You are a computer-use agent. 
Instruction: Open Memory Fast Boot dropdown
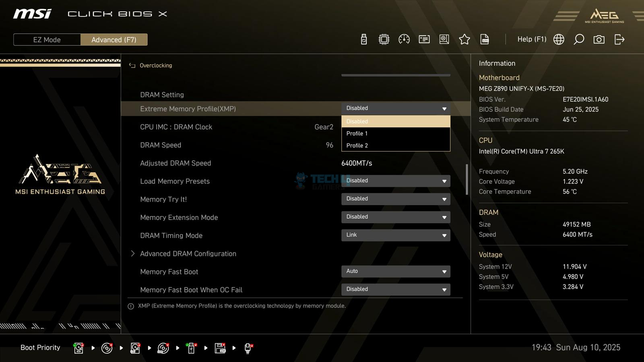(396, 271)
